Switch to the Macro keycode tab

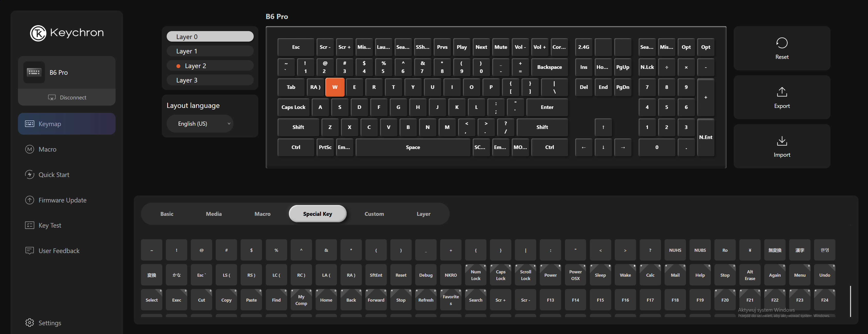pyautogui.click(x=262, y=214)
